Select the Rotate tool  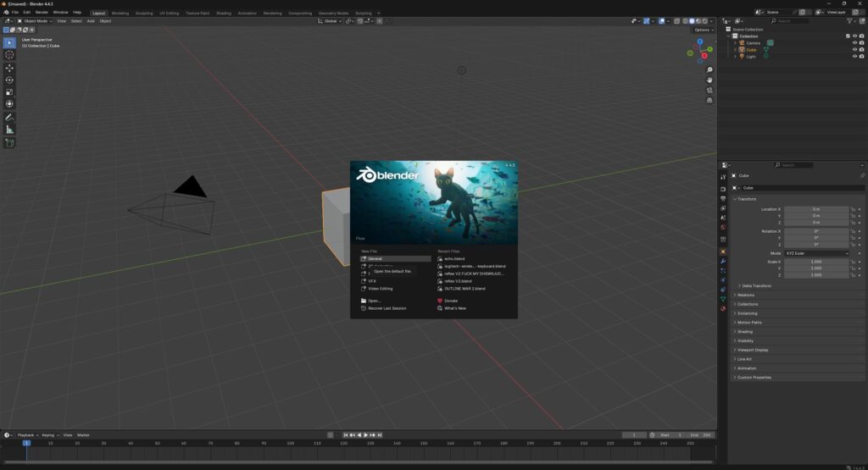(9, 80)
